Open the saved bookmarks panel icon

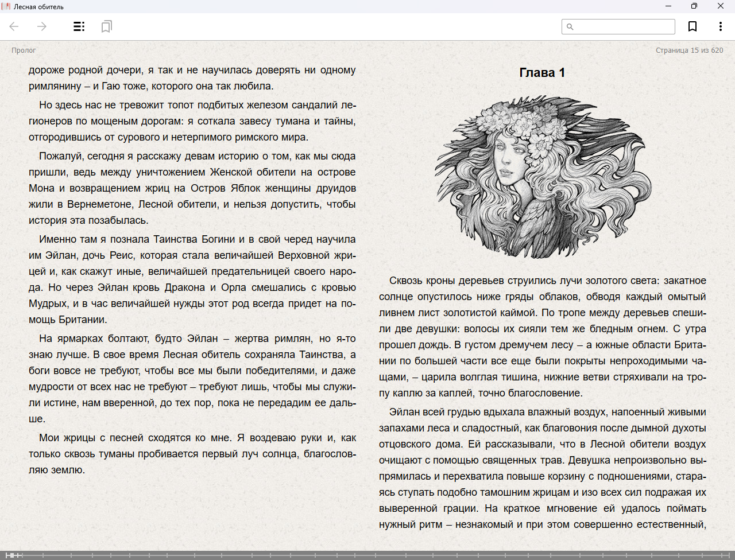tap(106, 26)
